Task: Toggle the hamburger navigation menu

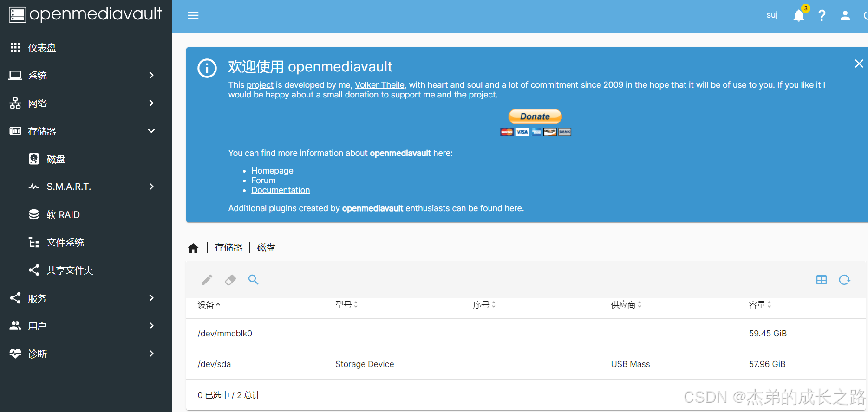Action: click(193, 15)
